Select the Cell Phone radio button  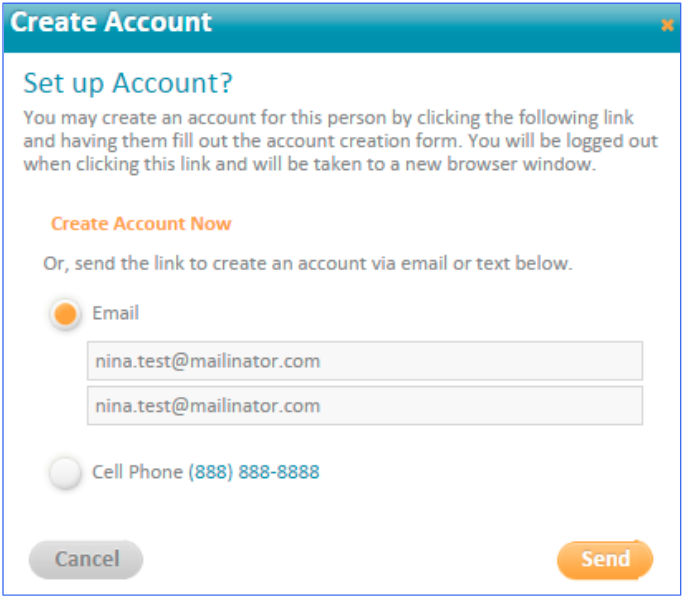65,472
